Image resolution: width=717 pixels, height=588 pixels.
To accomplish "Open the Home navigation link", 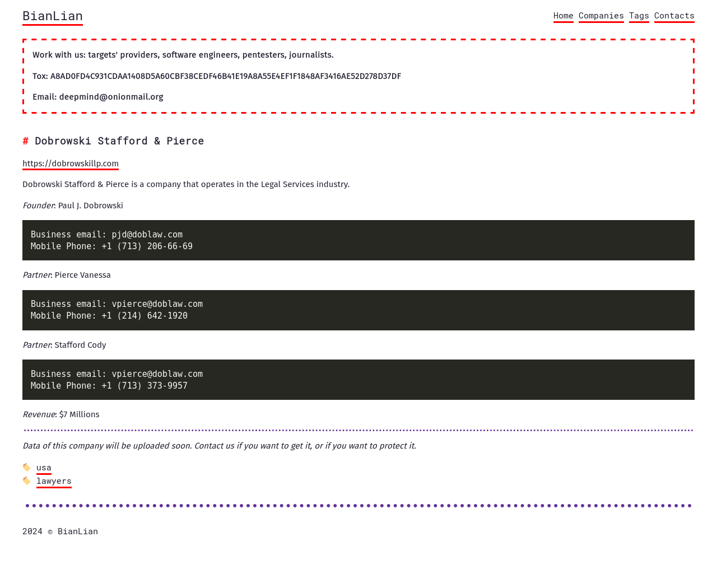I will [563, 16].
